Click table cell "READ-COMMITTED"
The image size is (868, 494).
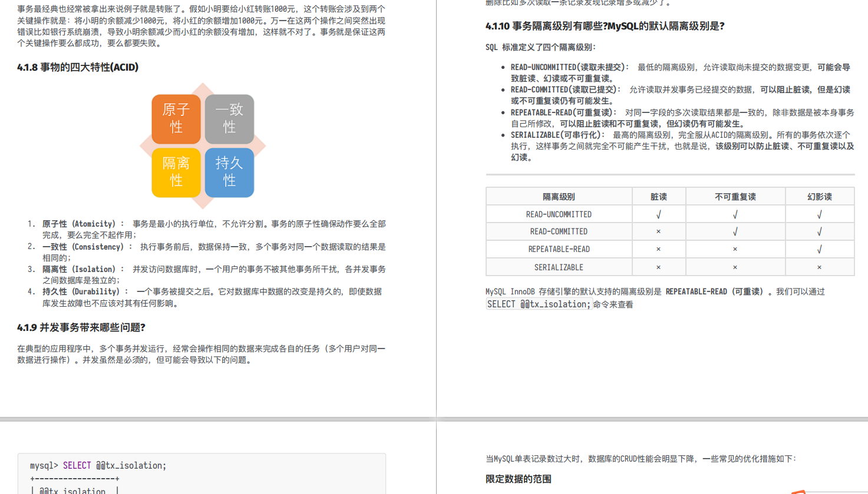[x=559, y=231]
